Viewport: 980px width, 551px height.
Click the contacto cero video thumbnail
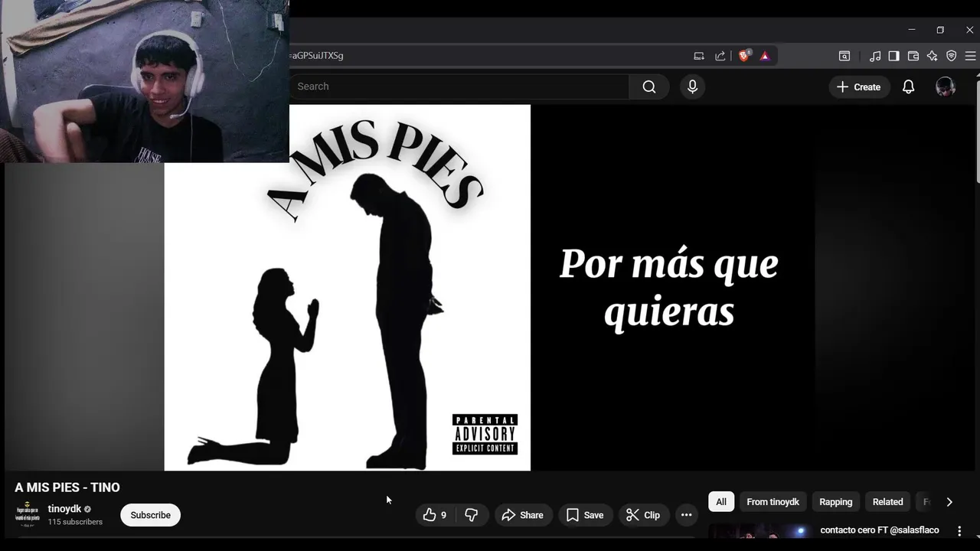[759, 530]
